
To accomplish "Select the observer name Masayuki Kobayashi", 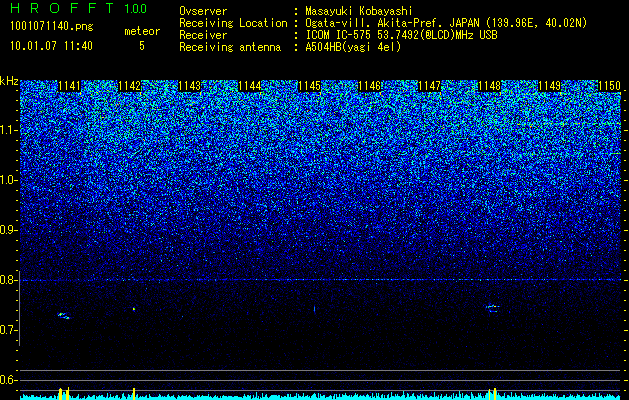I will click(359, 11).
